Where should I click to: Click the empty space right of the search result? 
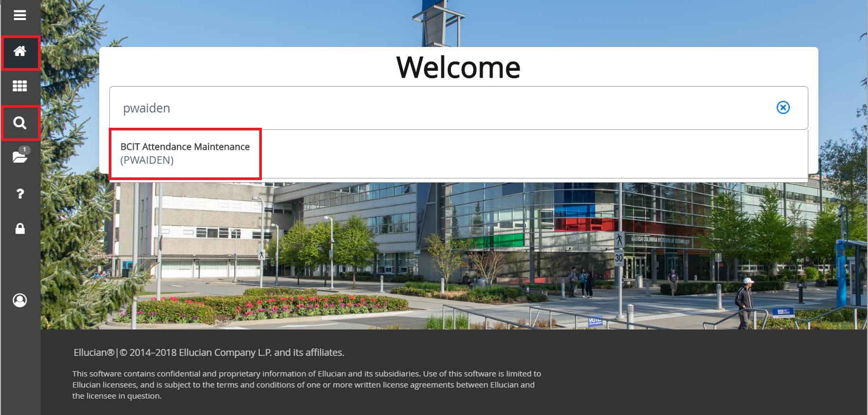pos(528,154)
